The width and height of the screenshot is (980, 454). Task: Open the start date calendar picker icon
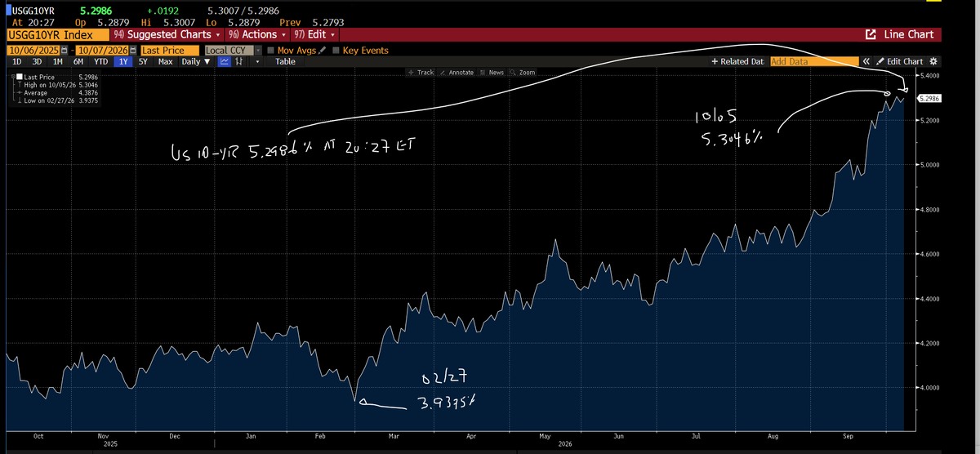(x=65, y=50)
